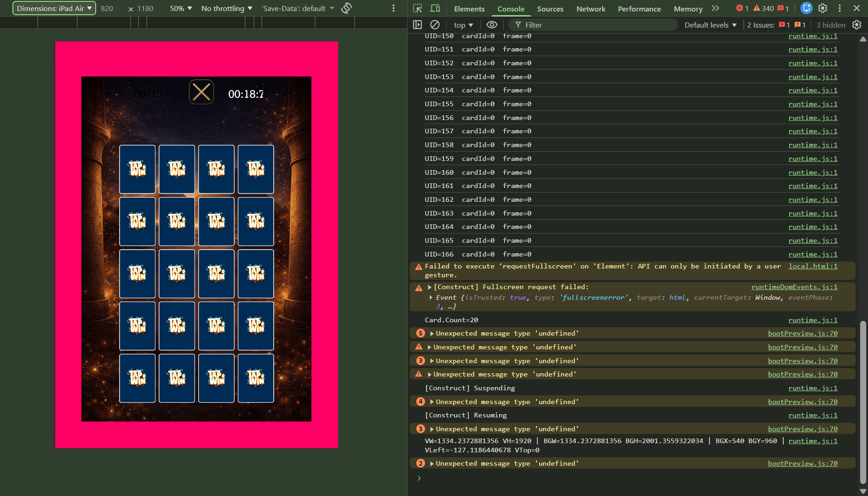Rotate the emulated viewport orientation
This screenshot has height=496, width=868.
pos(346,8)
